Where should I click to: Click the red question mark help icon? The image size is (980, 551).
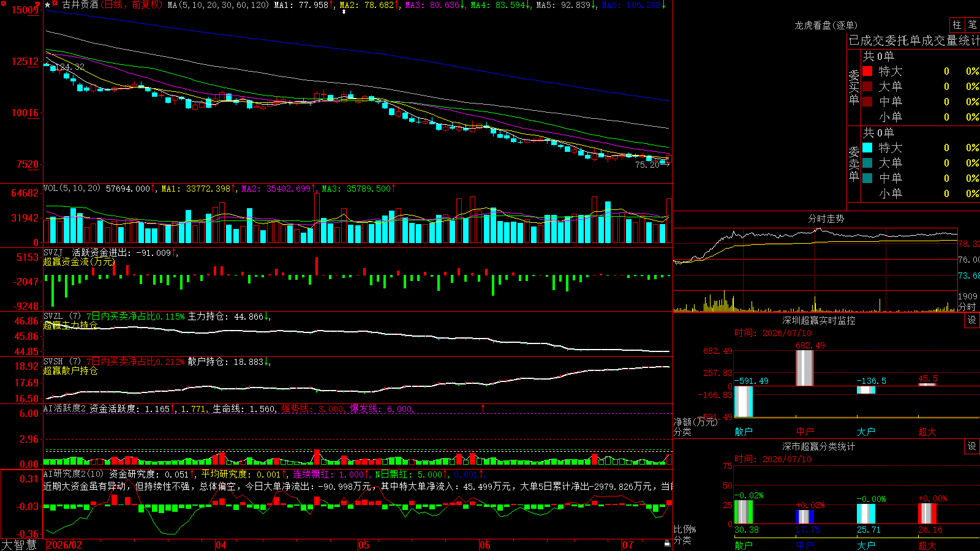coord(38,5)
